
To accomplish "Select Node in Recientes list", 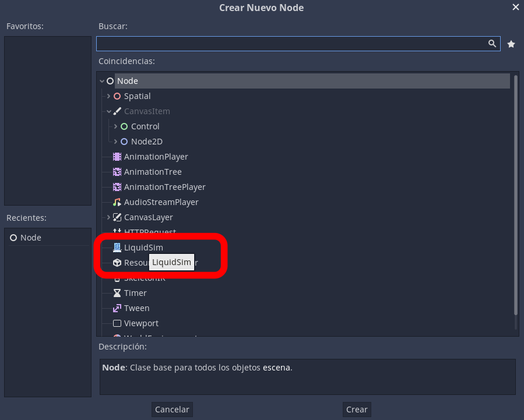I will 31,238.
